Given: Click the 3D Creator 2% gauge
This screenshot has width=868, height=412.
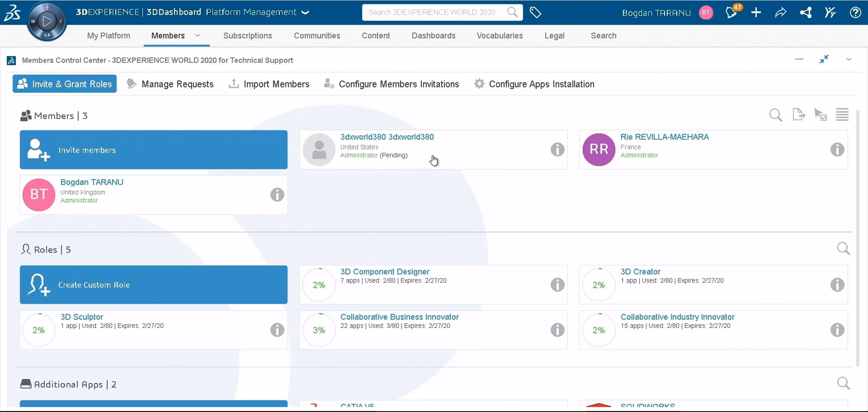Looking at the screenshot, I should click(599, 285).
